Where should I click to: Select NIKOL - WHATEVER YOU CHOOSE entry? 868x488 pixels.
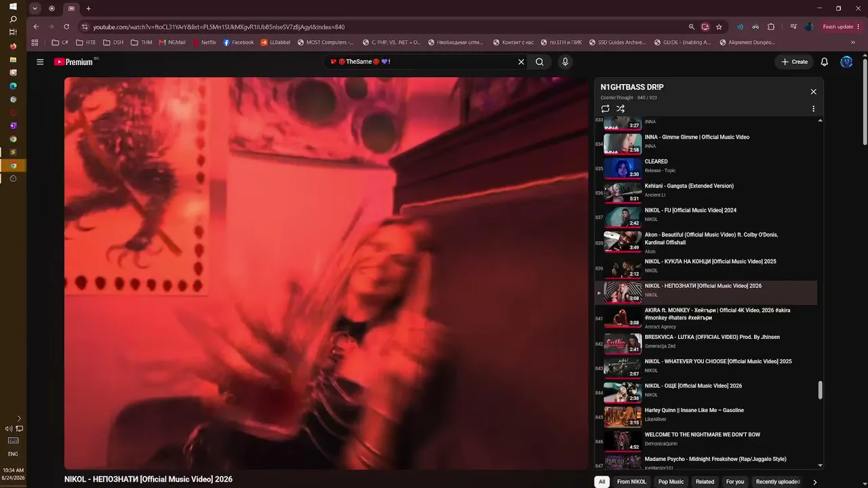tap(706, 368)
